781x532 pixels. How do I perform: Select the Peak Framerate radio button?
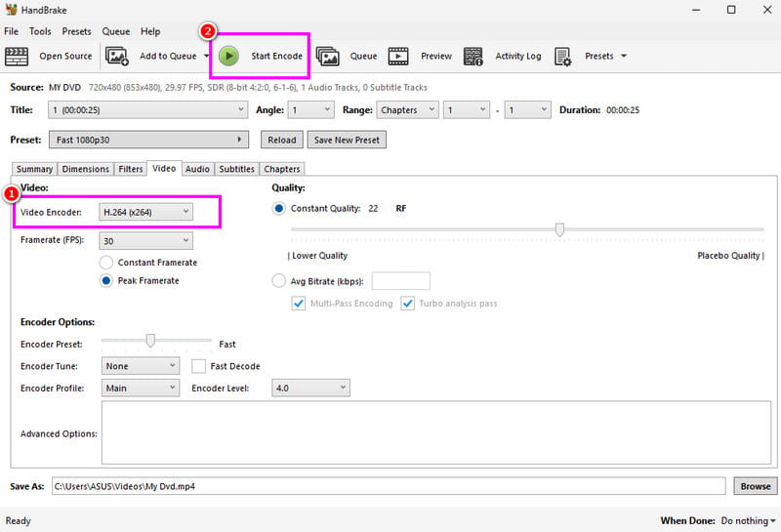pyautogui.click(x=106, y=281)
